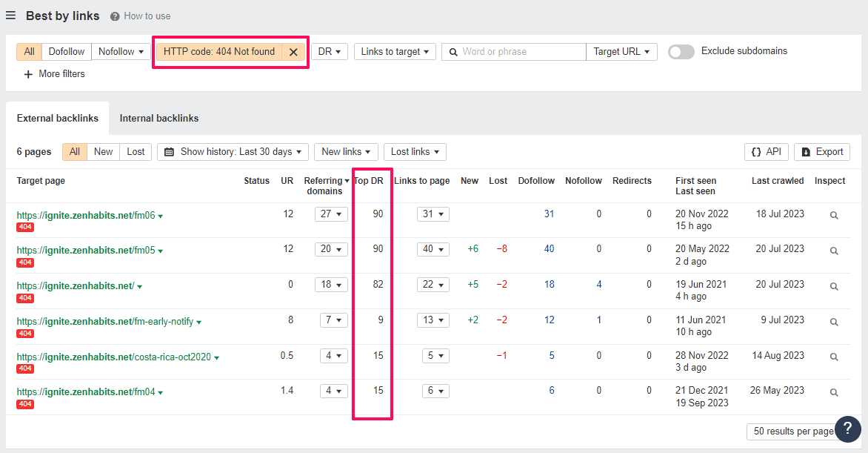Open the round help question mark button
868x453 pixels.
coord(847,429)
